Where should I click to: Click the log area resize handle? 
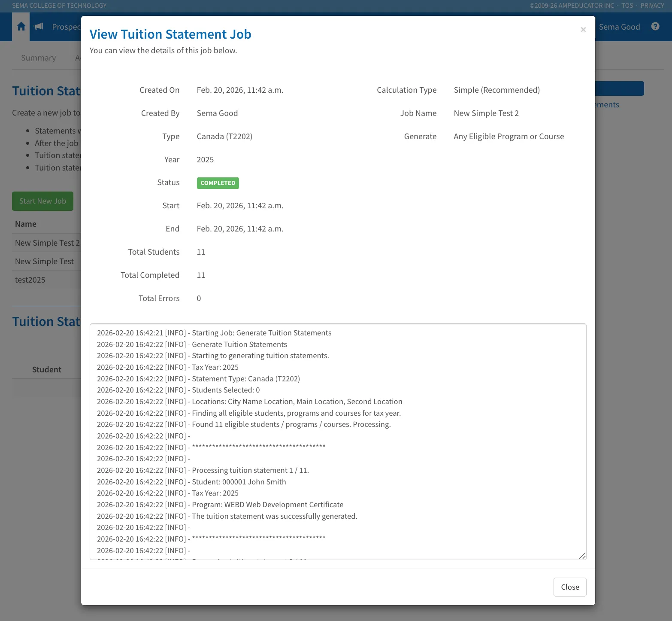point(582,556)
